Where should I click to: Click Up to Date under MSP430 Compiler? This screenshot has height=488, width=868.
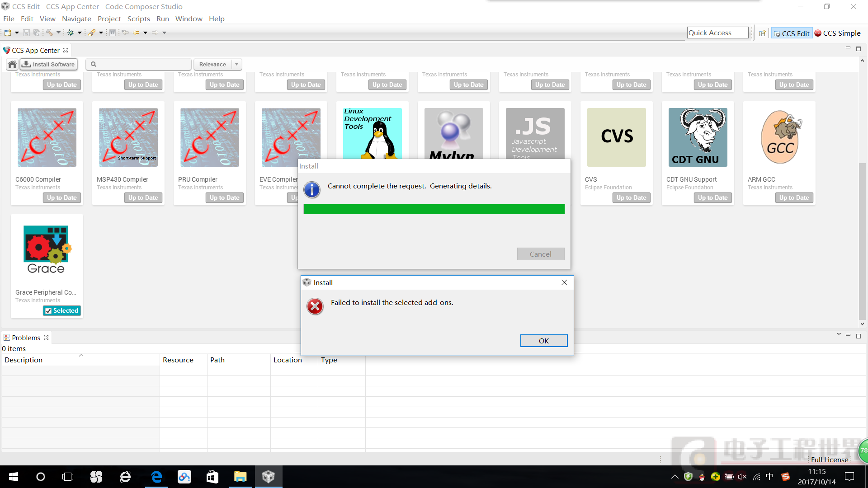143,197
